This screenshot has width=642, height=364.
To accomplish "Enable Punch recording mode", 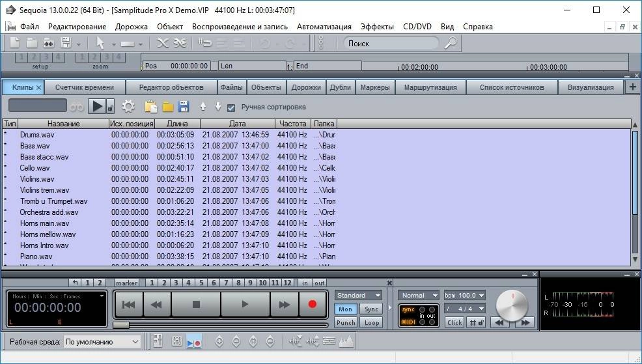I will [x=346, y=322].
